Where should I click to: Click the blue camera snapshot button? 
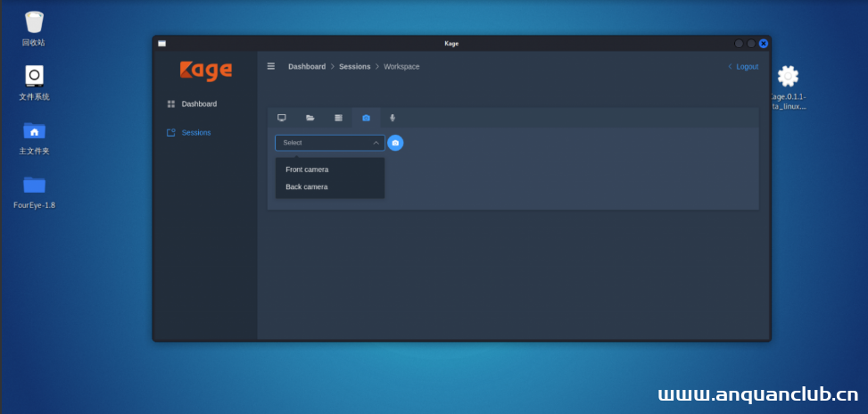coord(395,143)
